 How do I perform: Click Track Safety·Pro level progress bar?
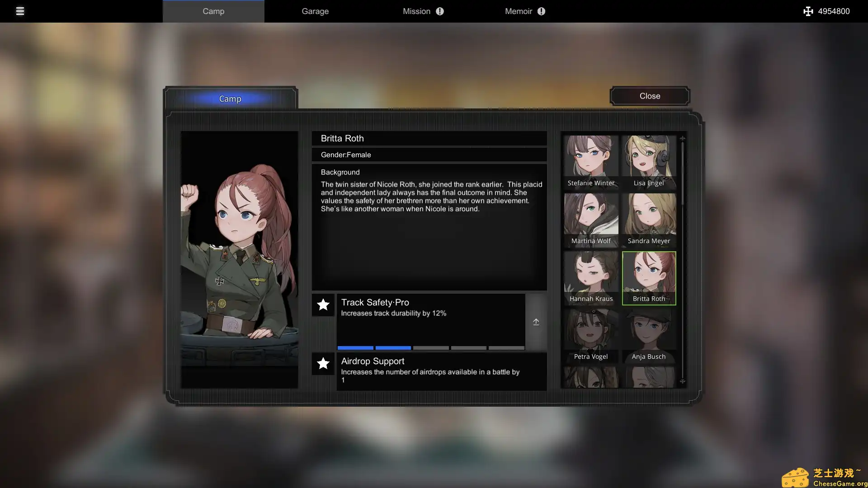click(x=430, y=348)
